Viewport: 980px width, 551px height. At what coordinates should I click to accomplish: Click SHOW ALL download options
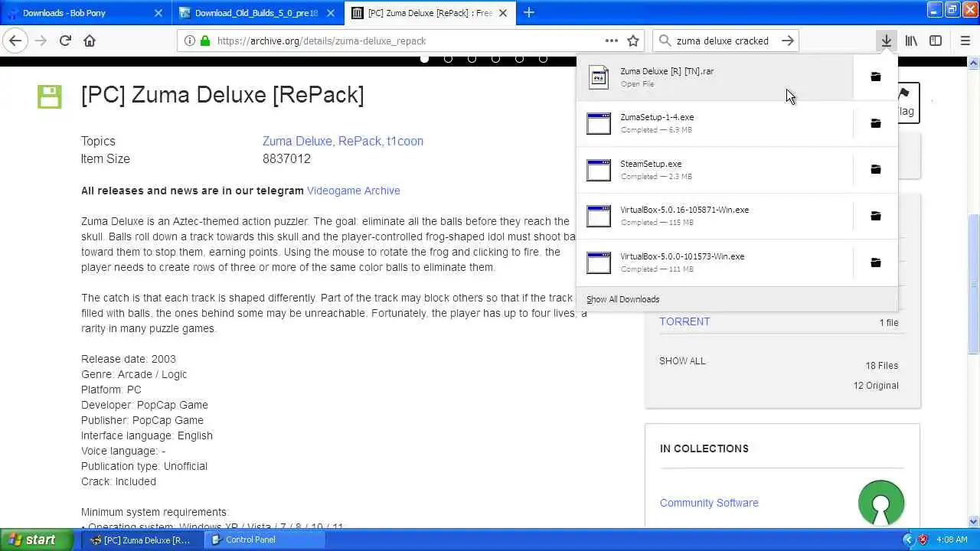(x=682, y=360)
